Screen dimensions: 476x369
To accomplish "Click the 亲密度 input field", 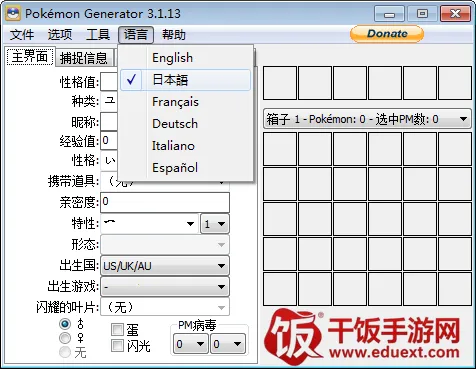I will coord(165,202).
